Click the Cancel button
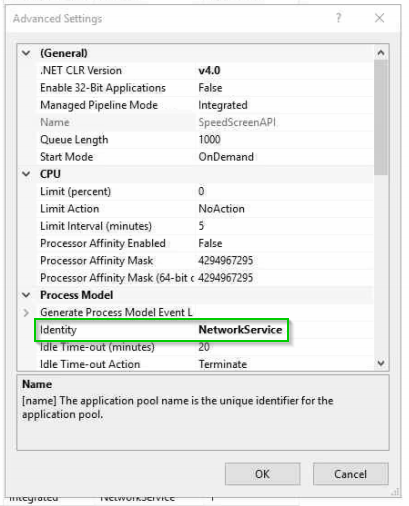 (350, 474)
